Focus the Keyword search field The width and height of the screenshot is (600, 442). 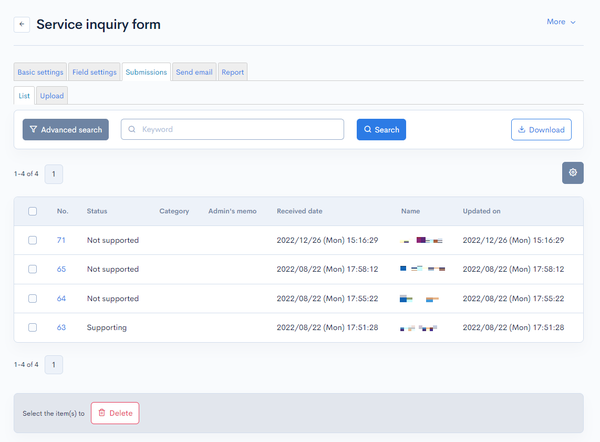pyautogui.click(x=232, y=129)
